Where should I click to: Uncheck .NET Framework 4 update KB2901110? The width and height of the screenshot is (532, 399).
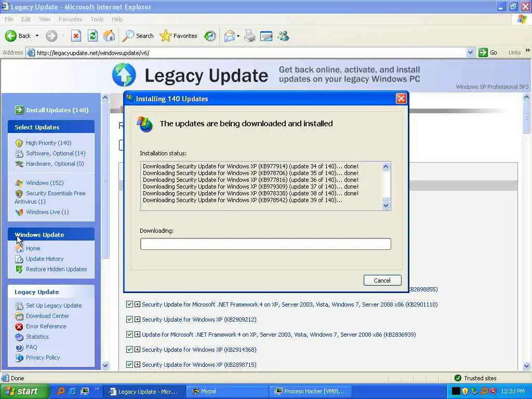[129, 304]
